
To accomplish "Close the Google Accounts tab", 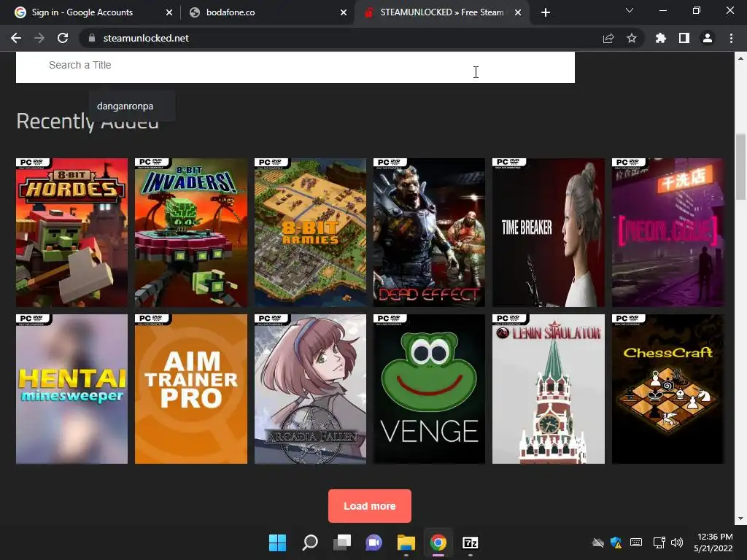I will click(x=169, y=12).
